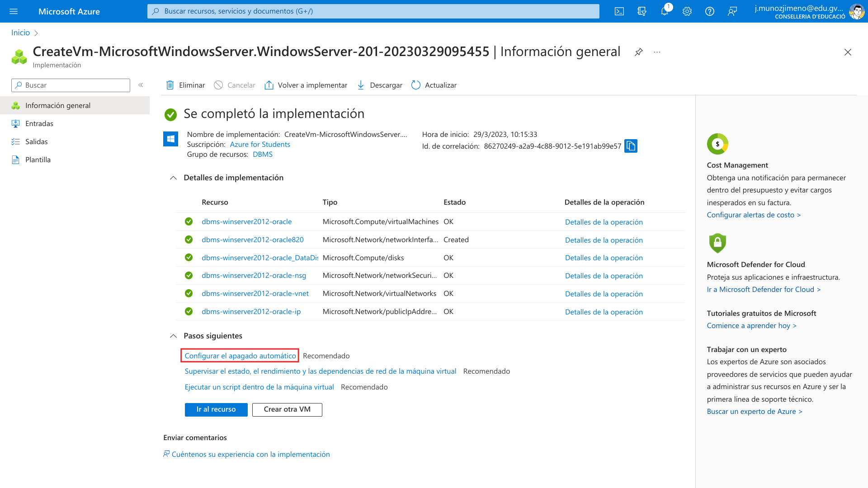This screenshot has width=868, height=488.
Task: Click the Recurso column header
Action: click(x=215, y=202)
